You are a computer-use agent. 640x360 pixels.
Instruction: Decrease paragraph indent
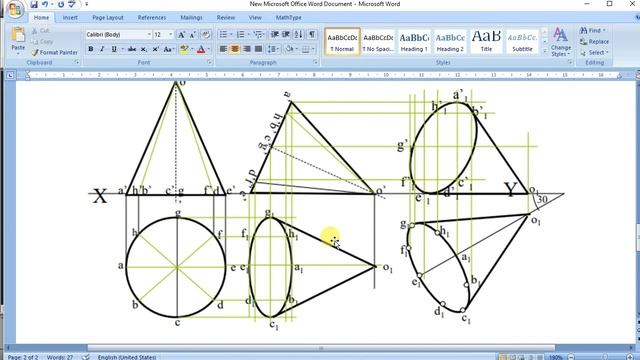(275, 35)
